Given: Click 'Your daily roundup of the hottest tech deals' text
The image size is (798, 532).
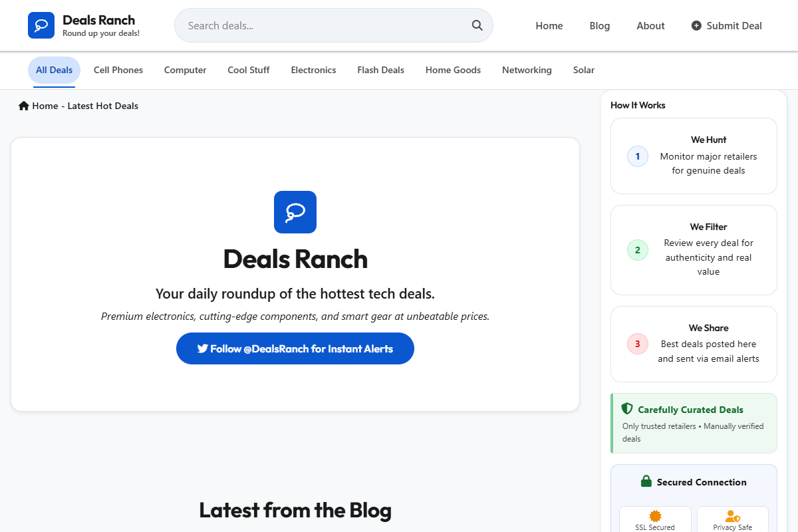Looking at the screenshot, I should [295, 294].
